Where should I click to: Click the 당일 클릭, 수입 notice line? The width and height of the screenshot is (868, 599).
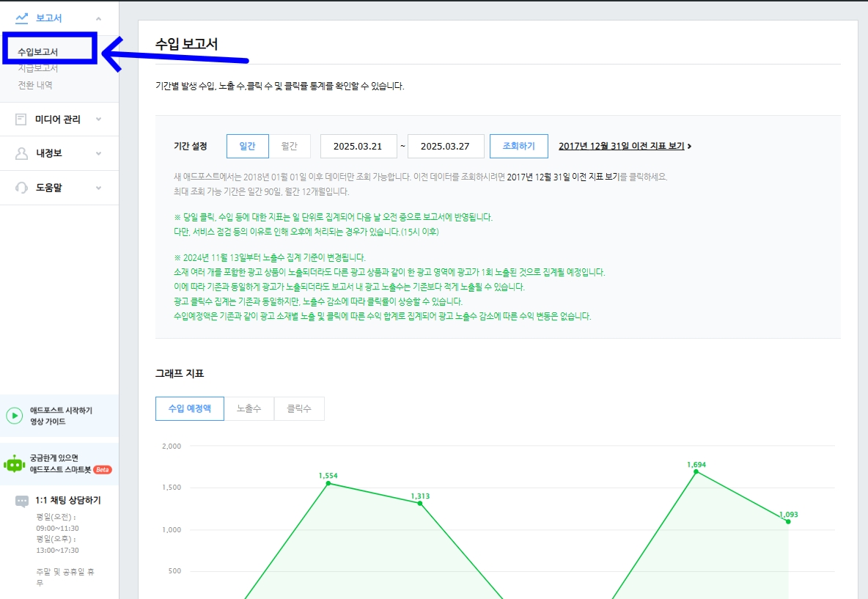tap(334, 218)
